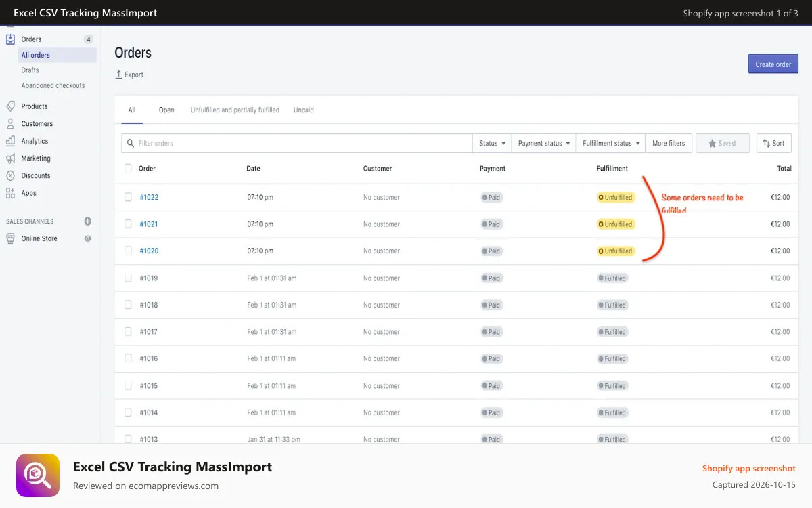This screenshot has width=812, height=508.
Task: Tick the checkbox for order #1020
Action: click(x=128, y=251)
